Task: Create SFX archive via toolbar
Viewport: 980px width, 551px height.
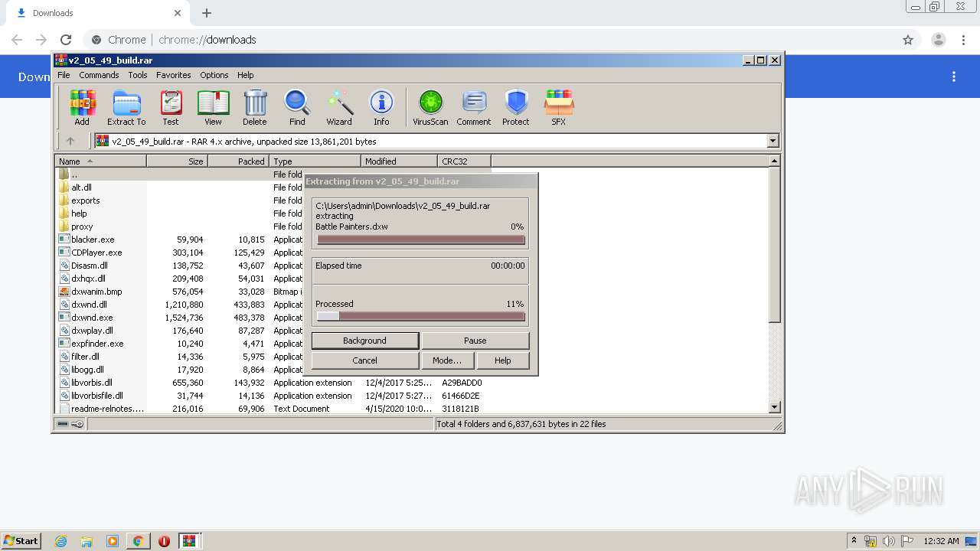Action: 559,107
